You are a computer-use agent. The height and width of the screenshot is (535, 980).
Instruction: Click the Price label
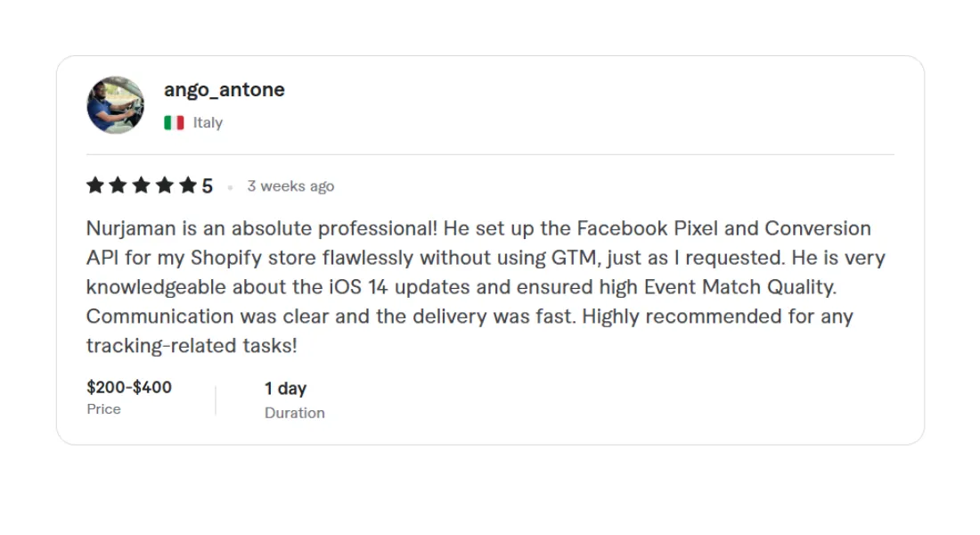coord(103,409)
